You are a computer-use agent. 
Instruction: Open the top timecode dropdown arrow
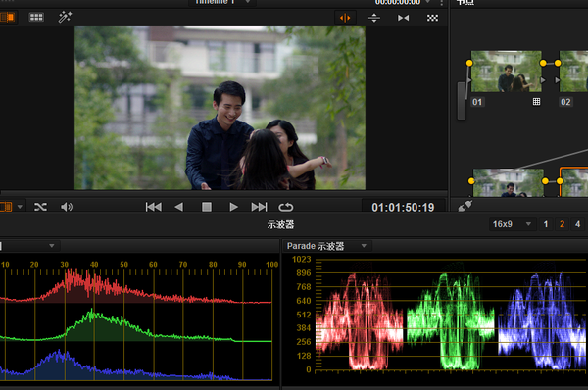tap(427, 2)
